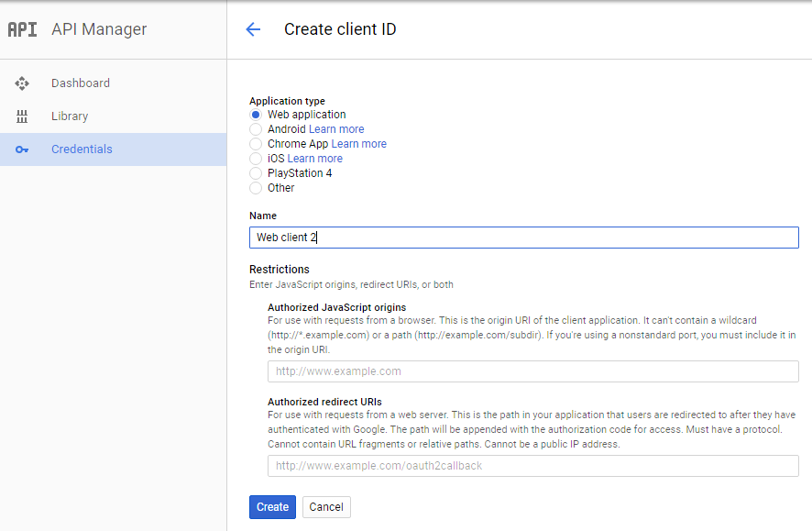
Task: Click the blue Create button
Action: click(272, 506)
